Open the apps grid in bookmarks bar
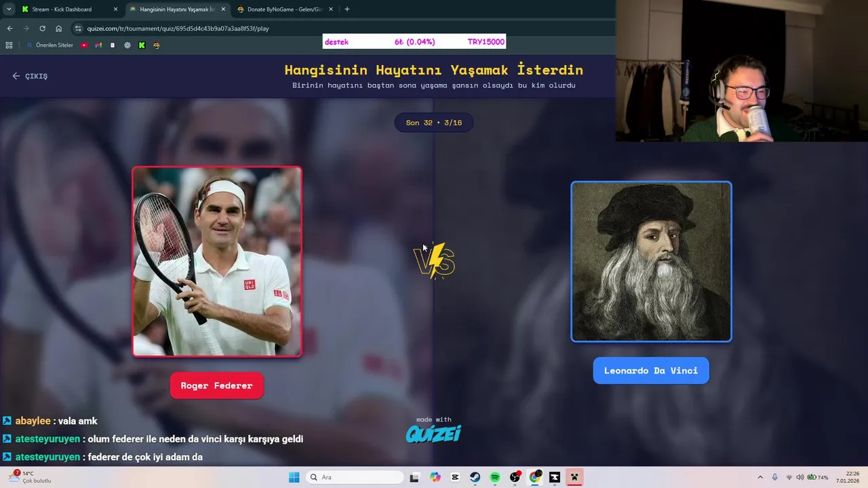This screenshot has height=488, width=868. (x=9, y=45)
